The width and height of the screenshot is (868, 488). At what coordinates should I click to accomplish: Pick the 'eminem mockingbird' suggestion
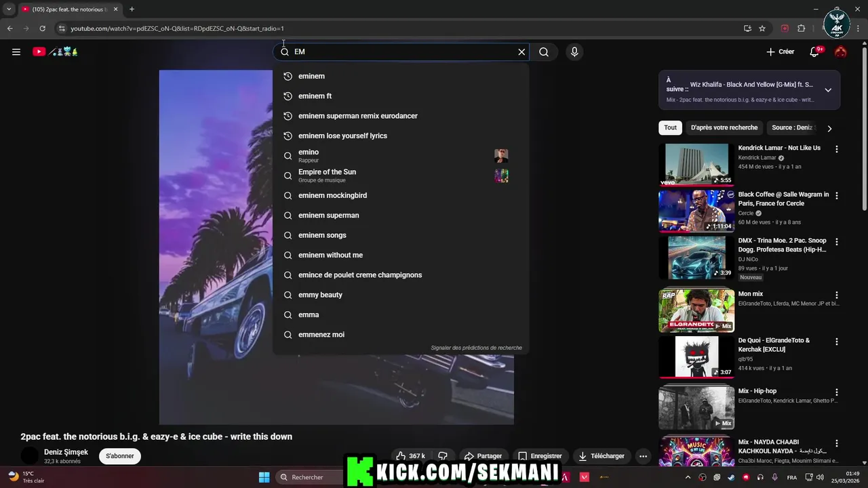[401, 195]
